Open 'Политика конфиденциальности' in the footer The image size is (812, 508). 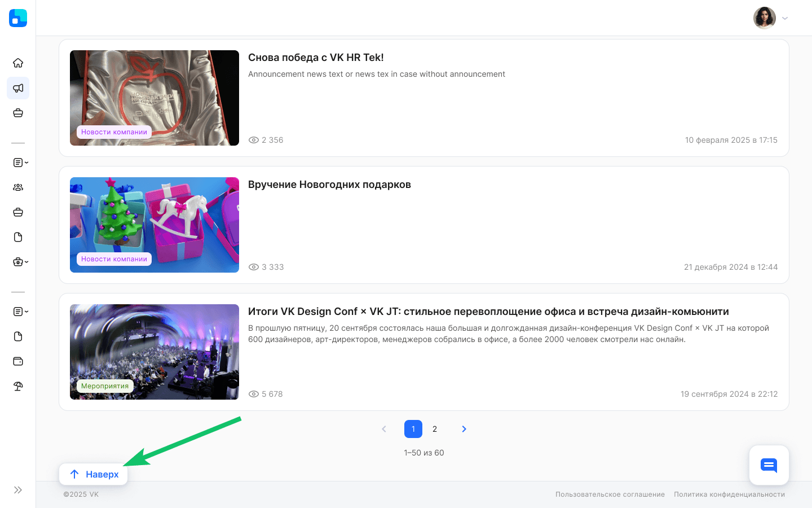pyautogui.click(x=729, y=494)
